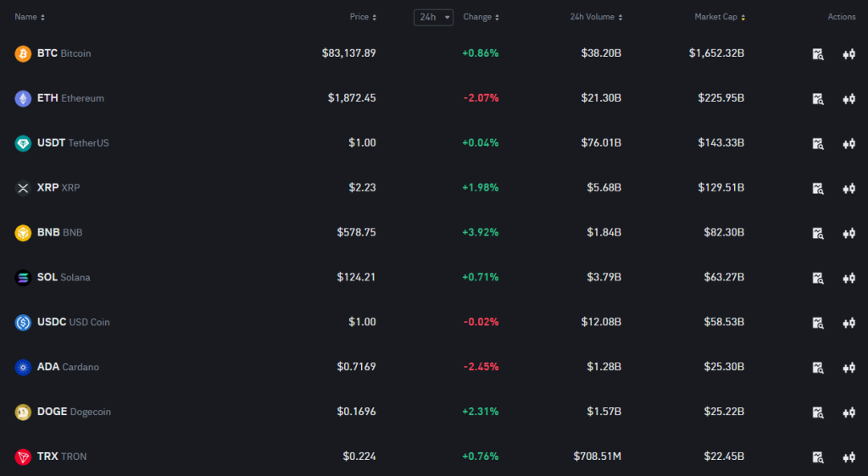Click the Cardano coin logo
Screen dimensions: 868x476
[23, 367]
